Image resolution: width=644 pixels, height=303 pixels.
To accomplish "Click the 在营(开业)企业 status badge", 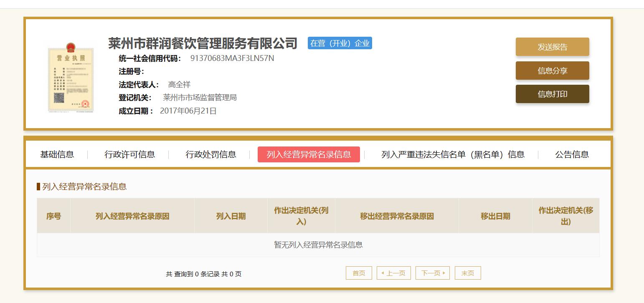I will 340,43.
